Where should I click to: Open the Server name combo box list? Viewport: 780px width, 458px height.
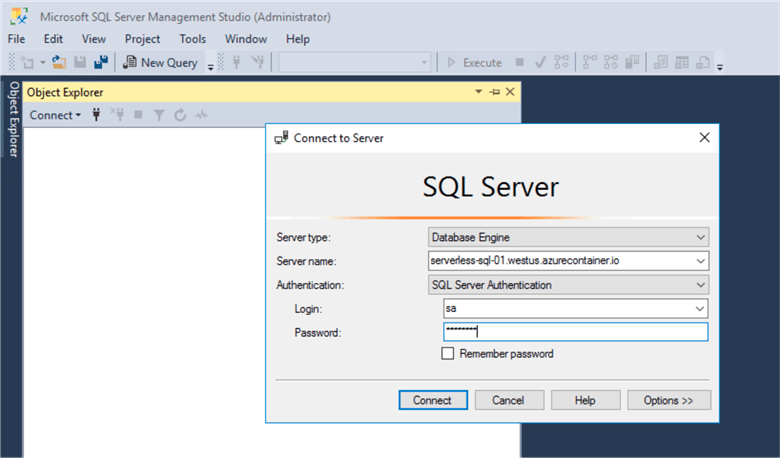699,261
